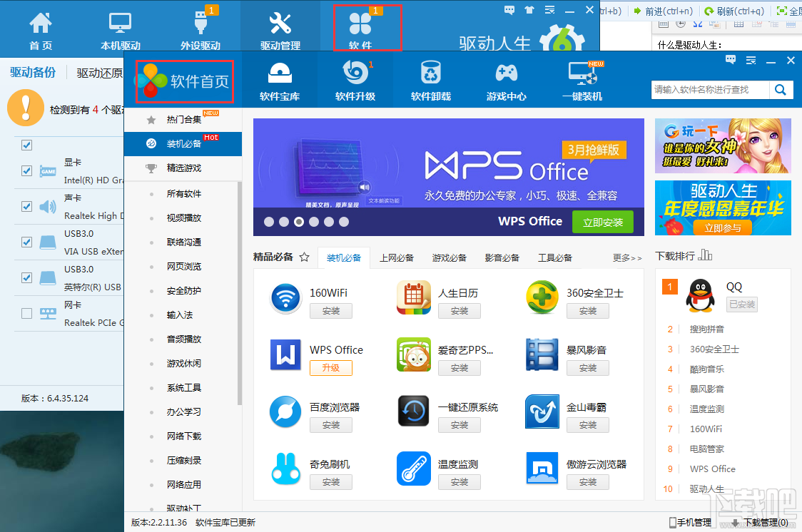
Task: Click the WPS Office app icon in the list
Action: [285, 354]
